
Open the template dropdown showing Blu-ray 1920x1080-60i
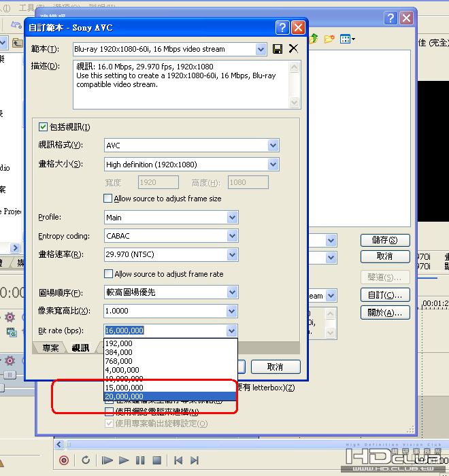[261, 49]
